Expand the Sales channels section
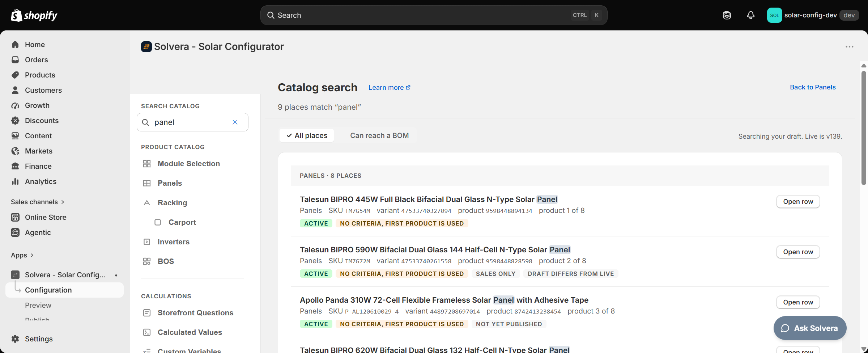Image resolution: width=868 pixels, height=353 pixels. click(38, 202)
